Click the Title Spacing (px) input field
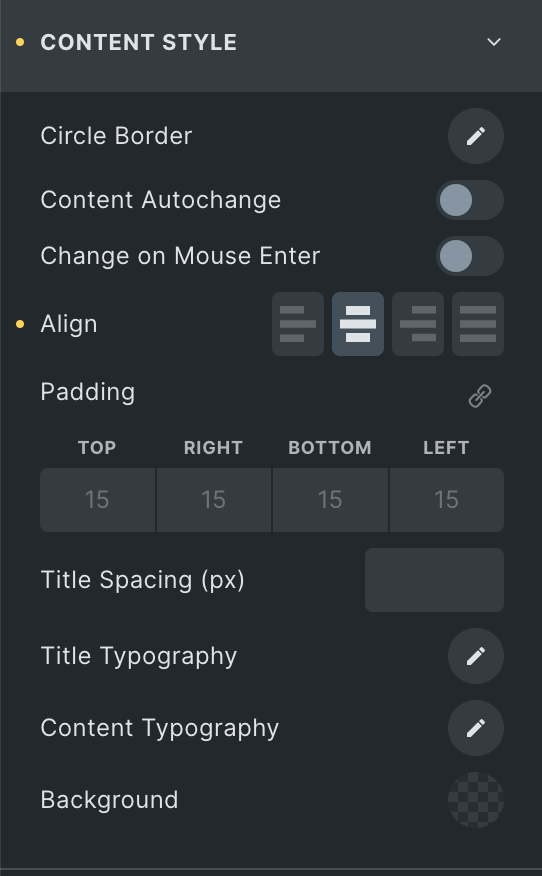This screenshot has width=542, height=876. [434, 580]
